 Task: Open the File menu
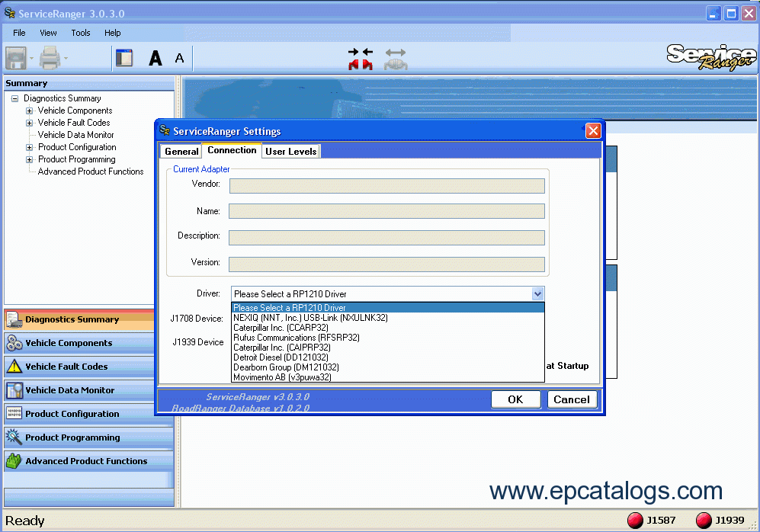[x=19, y=33]
